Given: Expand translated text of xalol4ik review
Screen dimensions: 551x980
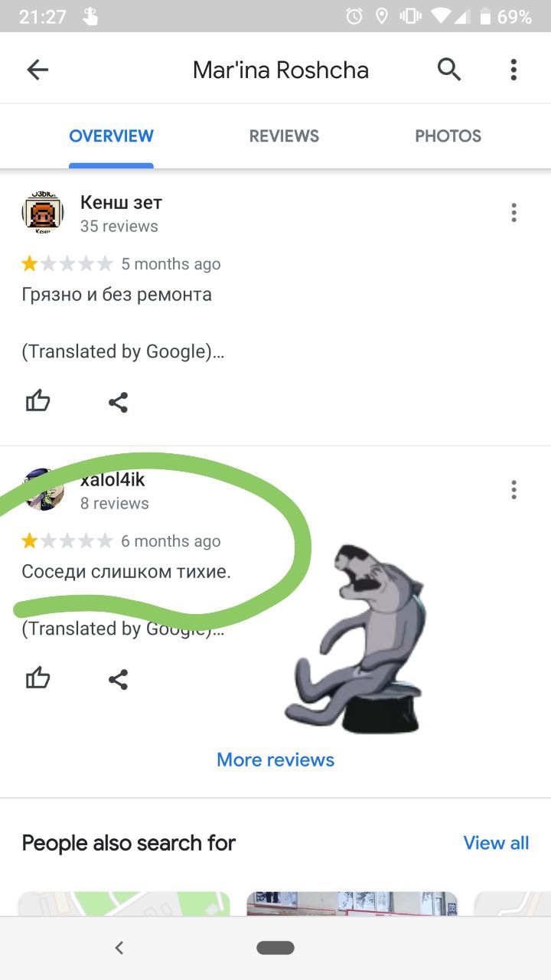Looking at the screenshot, I should click(x=122, y=629).
